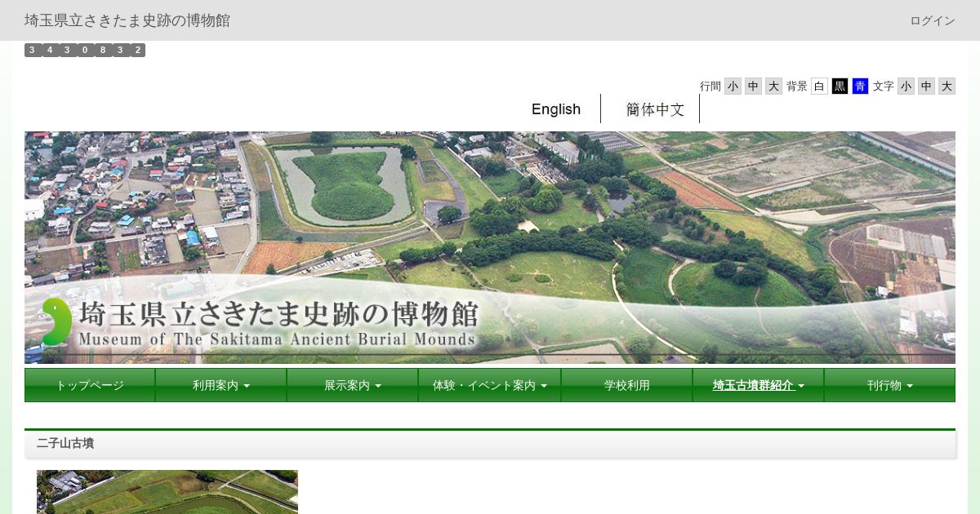Open the 利用案内 dropdown menu
The height and width of the screenshot is (514, 980).
[x=221, y=385]
